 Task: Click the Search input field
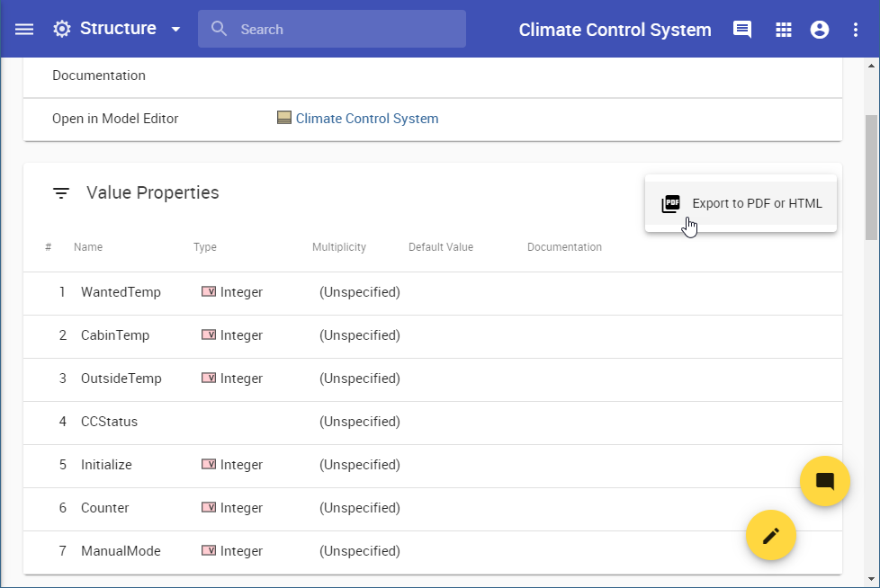[x=342, y=30]
